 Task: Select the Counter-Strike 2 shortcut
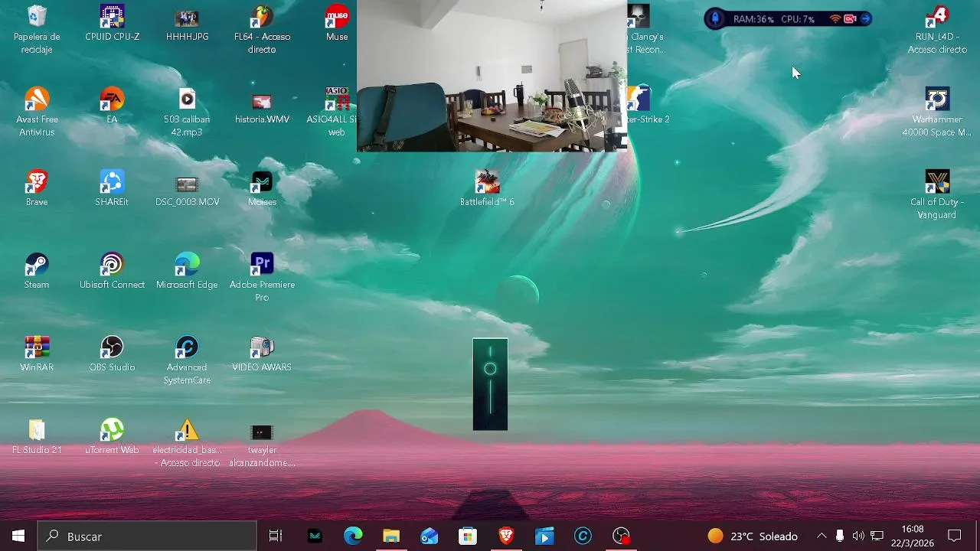tap(648, 106)
